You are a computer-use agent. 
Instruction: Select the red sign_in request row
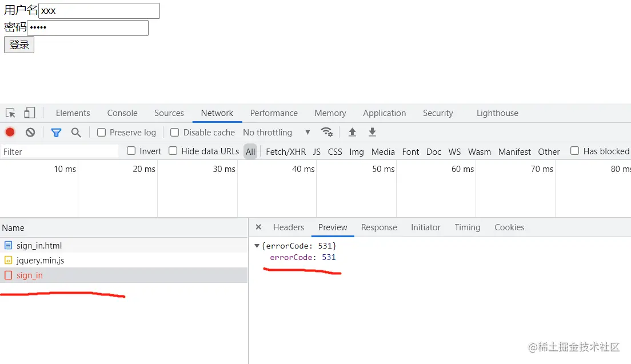coord(123,275)
